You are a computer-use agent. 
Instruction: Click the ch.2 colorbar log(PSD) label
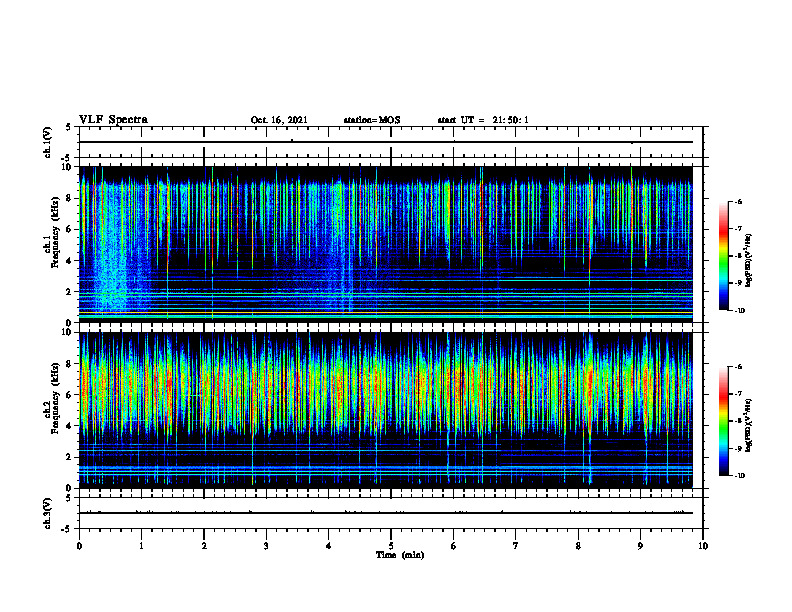[x=749, y=425]
